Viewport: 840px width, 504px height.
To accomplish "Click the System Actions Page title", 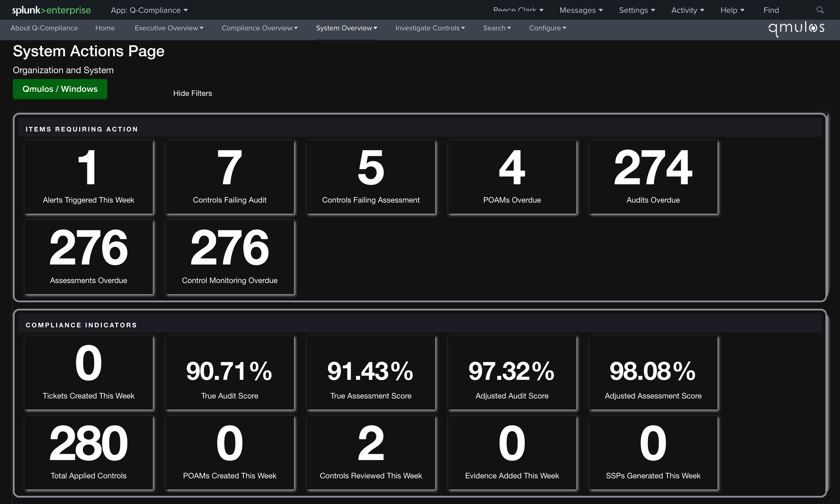I will (89, 51).
